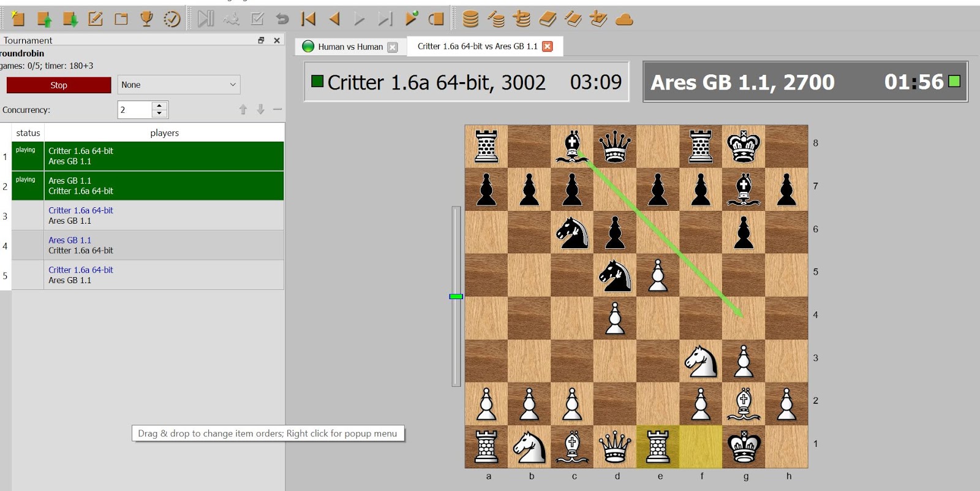Click the black bishop on c8
The image size is (980, 491).
point(572,147)
